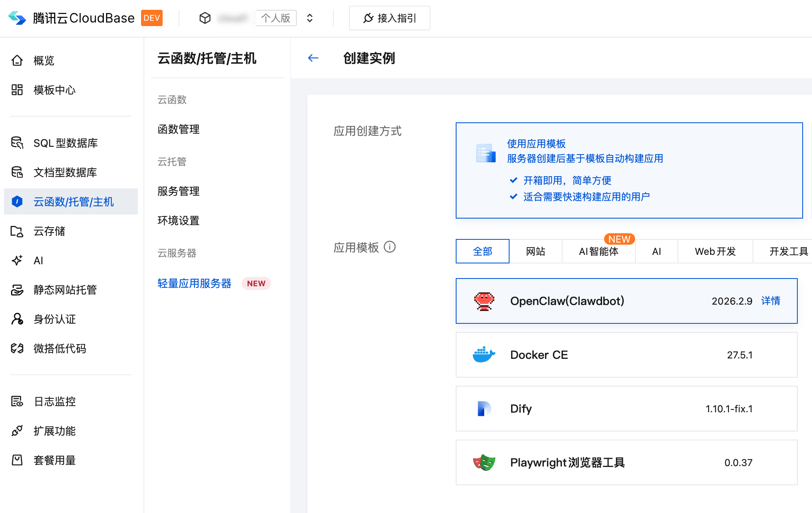812x513 pixels.
Task: Click the 接入指引 button
Action: tap(389, 18)
